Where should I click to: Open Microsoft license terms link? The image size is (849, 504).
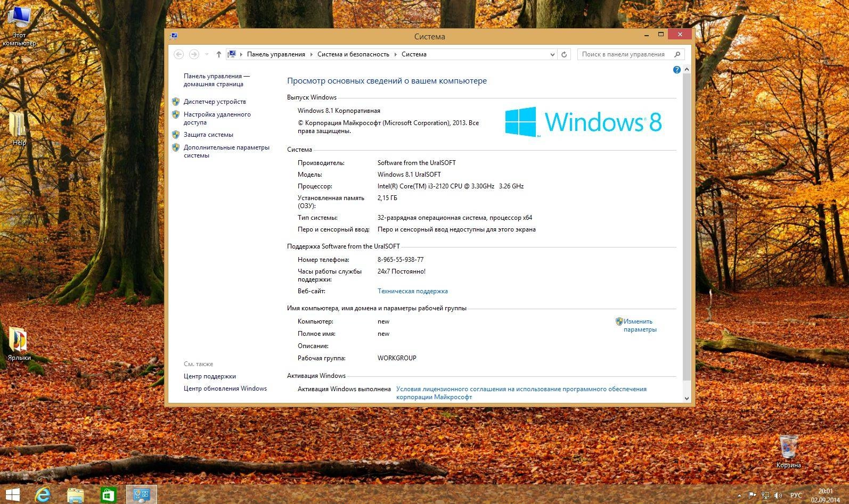pyautogui.click(x=521, y=393)
